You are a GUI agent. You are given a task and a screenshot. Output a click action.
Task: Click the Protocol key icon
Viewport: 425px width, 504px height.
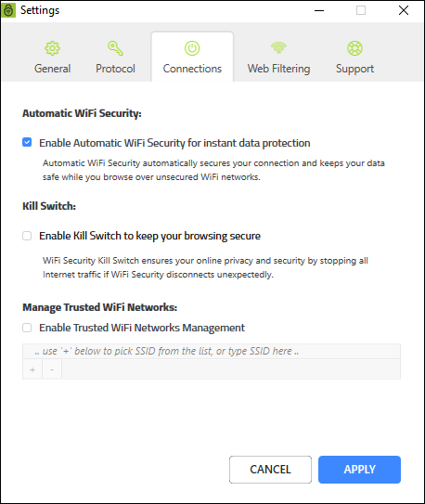click(x=115, y=48)
